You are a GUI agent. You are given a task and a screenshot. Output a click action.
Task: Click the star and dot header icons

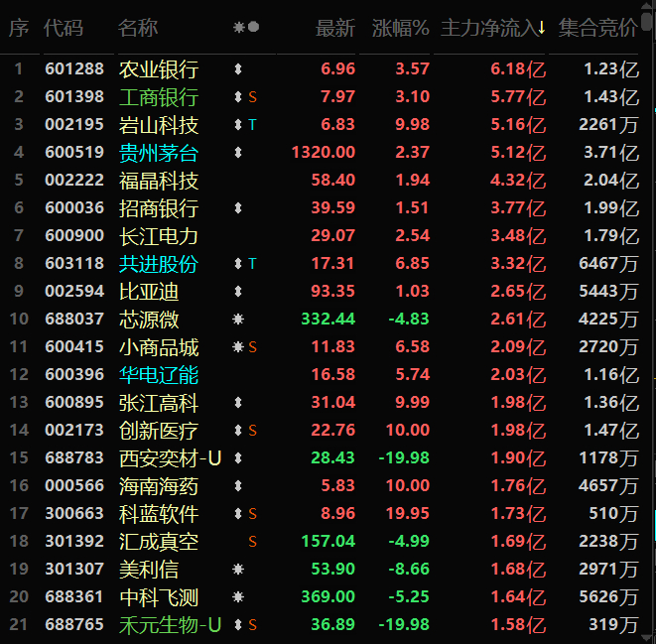pyautogui.click(x=246, y=27)
